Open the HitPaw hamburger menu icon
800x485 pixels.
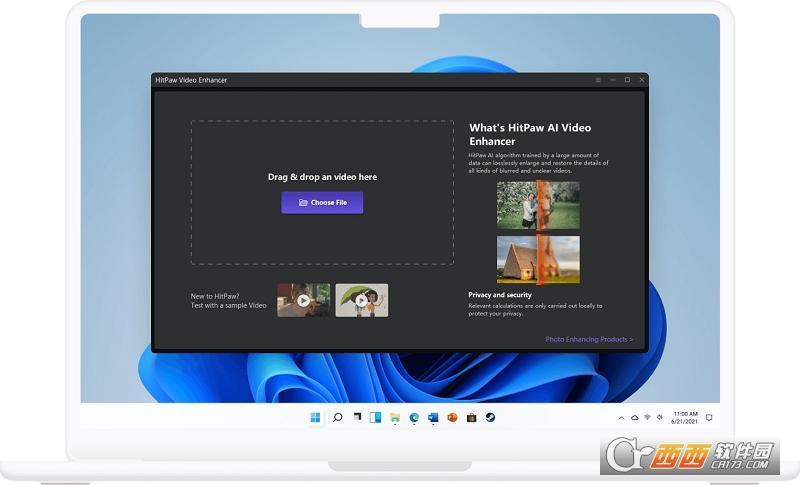[x=598, y=80]
